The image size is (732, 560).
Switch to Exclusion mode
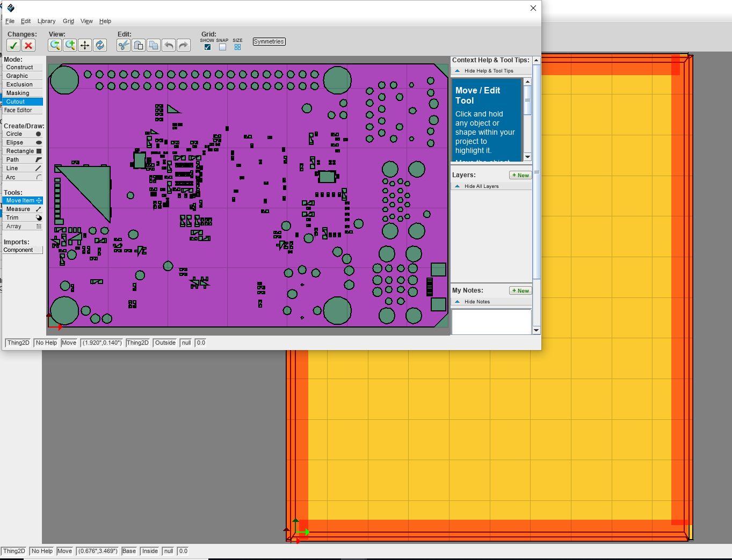coord(23,84)
